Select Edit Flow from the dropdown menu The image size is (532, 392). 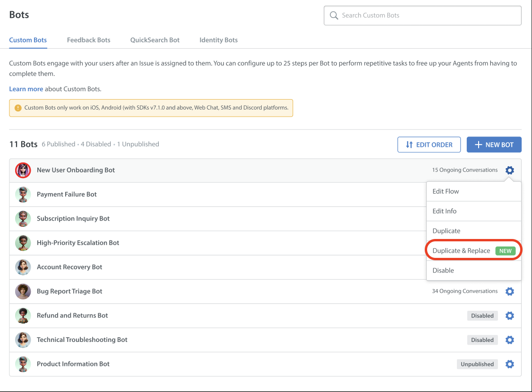pyautogui.click(x=446, y=191)
